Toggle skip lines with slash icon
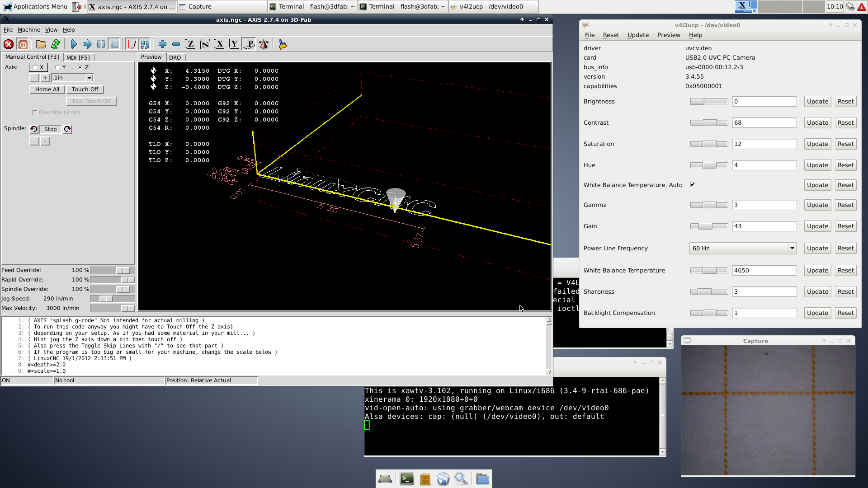Screen dimensions: 868x488 click(x=132, y=44)
